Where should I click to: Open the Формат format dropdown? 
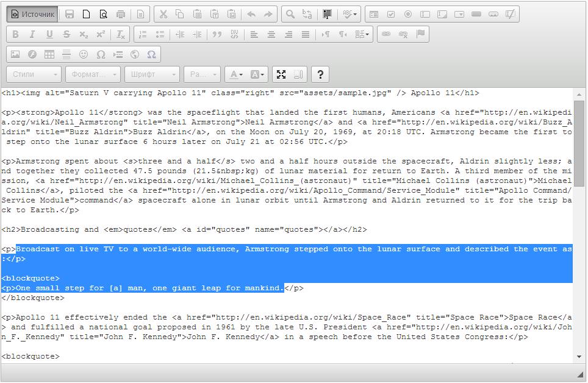coord(93,74)
